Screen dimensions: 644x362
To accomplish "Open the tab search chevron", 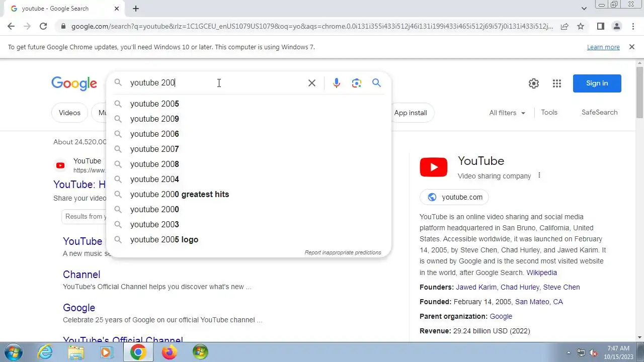I will point(584,9).
